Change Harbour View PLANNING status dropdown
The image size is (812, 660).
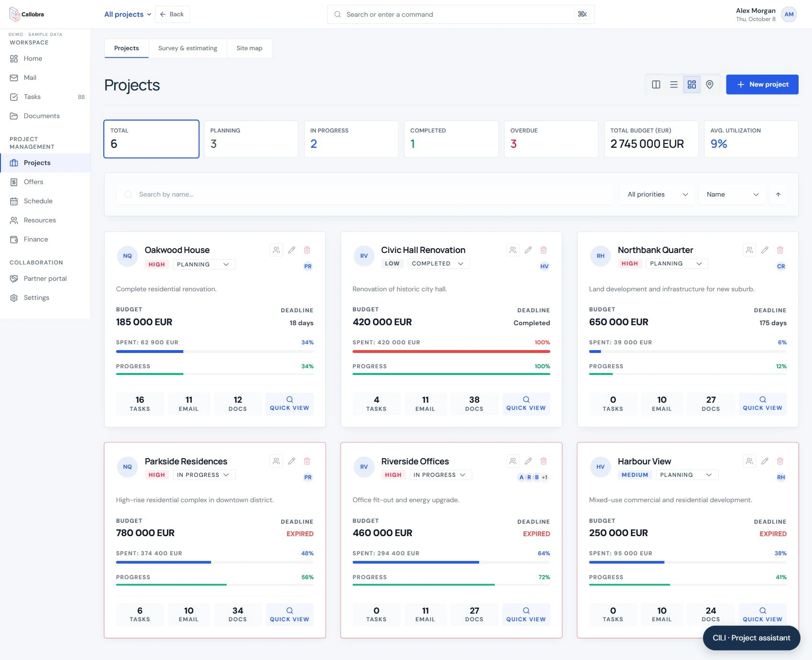click(x=687, y=475)
